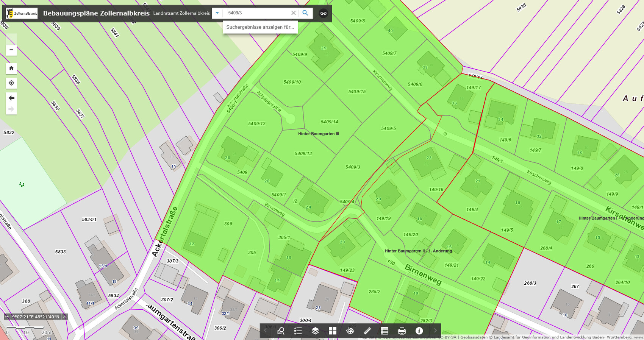Click the zoom out minus button
The width and height of the screenshot is (644, 340).
[x=11, y=50]
